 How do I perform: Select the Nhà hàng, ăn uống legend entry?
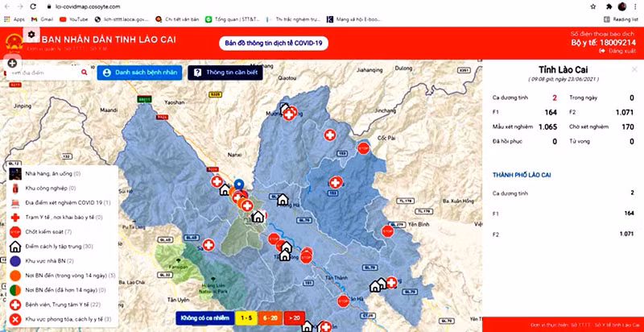tap(52, 173)
